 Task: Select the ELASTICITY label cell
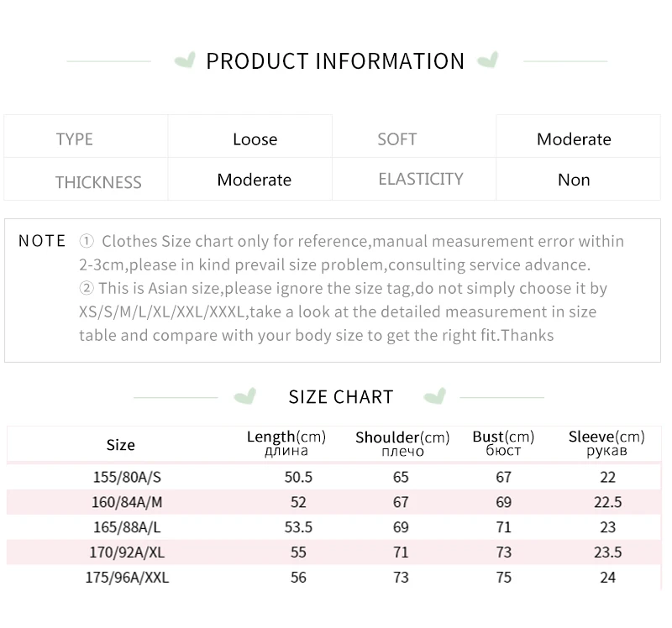[x=414, y=179]
